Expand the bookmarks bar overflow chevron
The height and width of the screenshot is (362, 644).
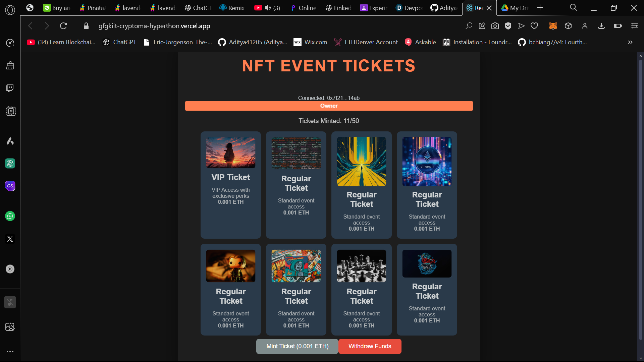pos(630,42)
